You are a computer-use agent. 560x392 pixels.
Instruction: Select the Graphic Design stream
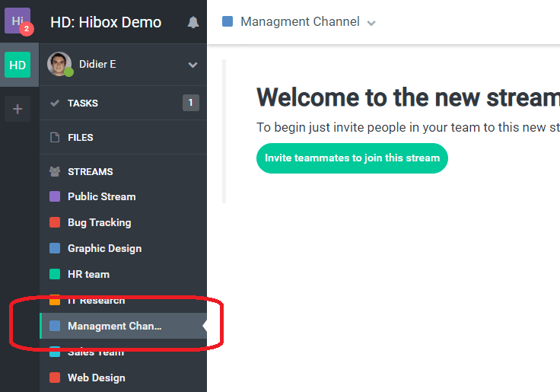[104, 248]
